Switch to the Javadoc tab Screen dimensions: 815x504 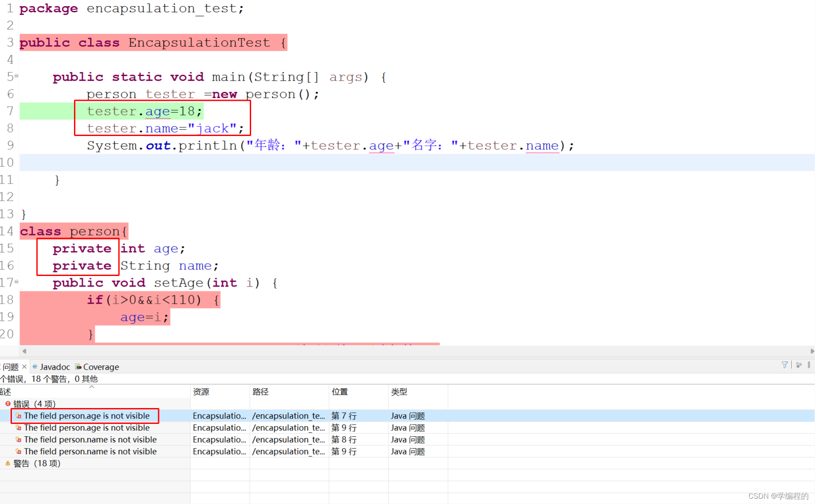coord(51,367)
